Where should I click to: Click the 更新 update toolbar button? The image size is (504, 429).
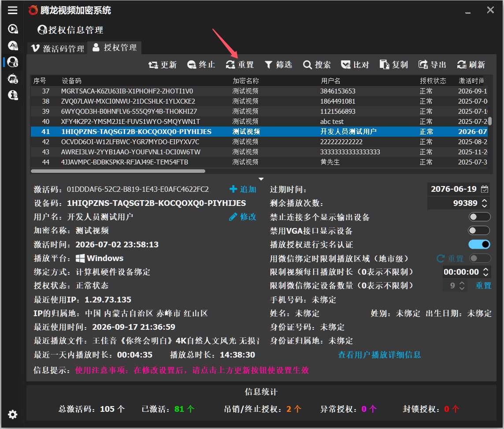162,65
